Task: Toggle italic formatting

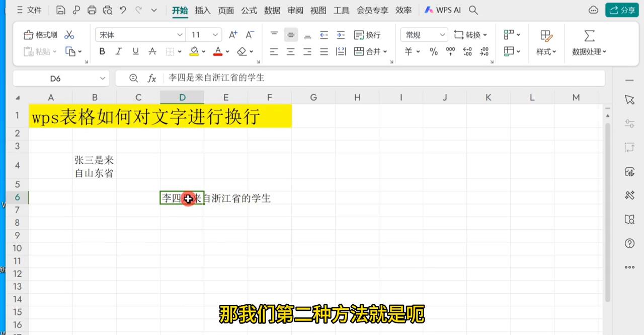Action: (x=119, y=51)
